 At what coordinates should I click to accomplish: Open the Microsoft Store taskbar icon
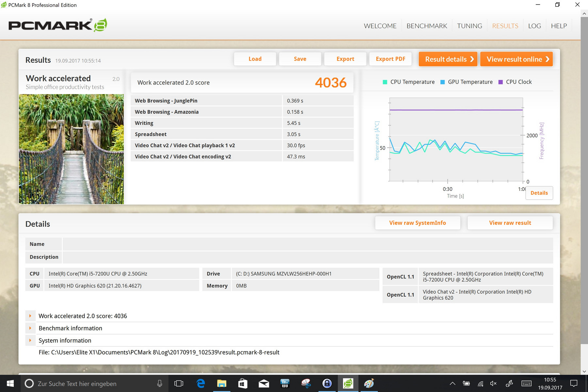(242, 384)
